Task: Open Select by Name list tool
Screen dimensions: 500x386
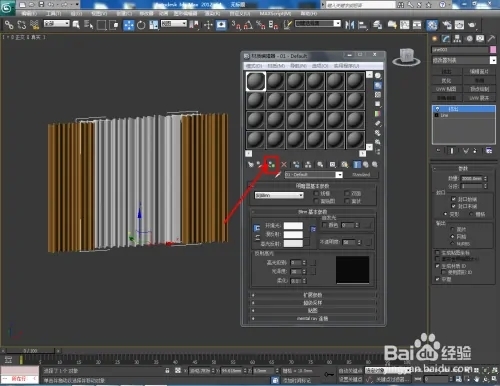Action: [x=88, y=25]
